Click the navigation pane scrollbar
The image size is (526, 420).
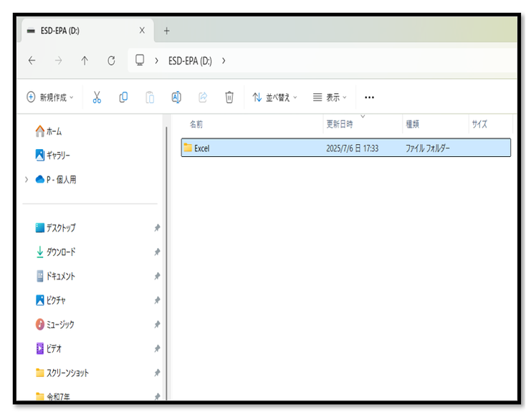pos(166,263)
